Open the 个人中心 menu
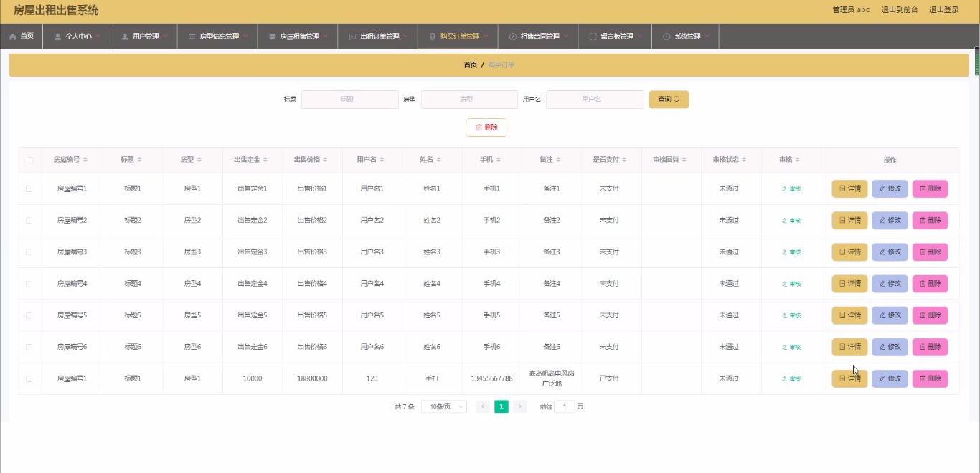 77,36
